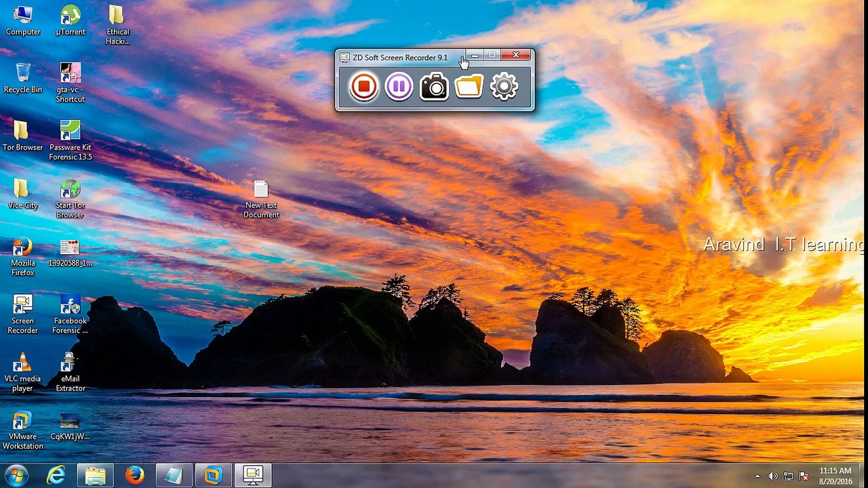Open Firefox from the taskbar
This screenshot has width=868, height=488.
click(x=134, y=475)
